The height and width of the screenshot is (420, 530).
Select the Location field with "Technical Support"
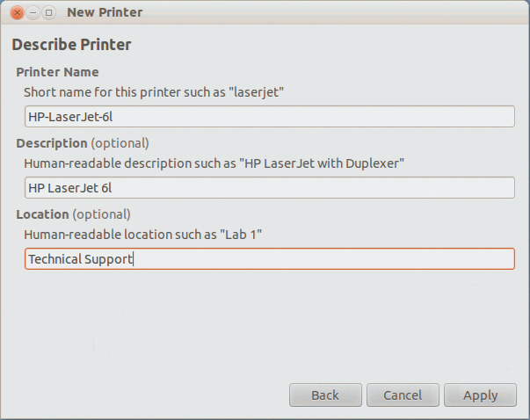pyautogui.click(x=269, y=259)
